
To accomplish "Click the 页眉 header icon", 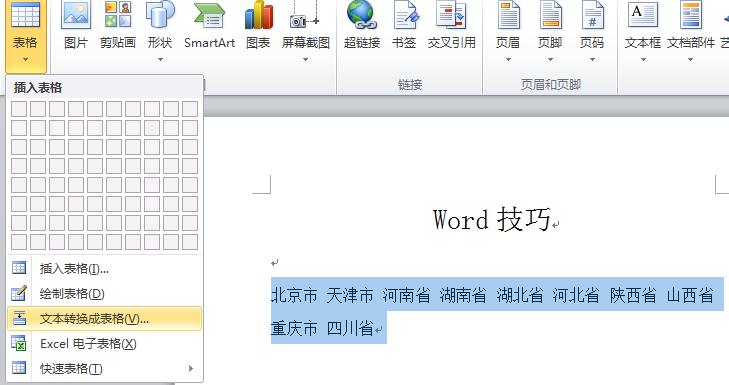I will coord(508,15).
